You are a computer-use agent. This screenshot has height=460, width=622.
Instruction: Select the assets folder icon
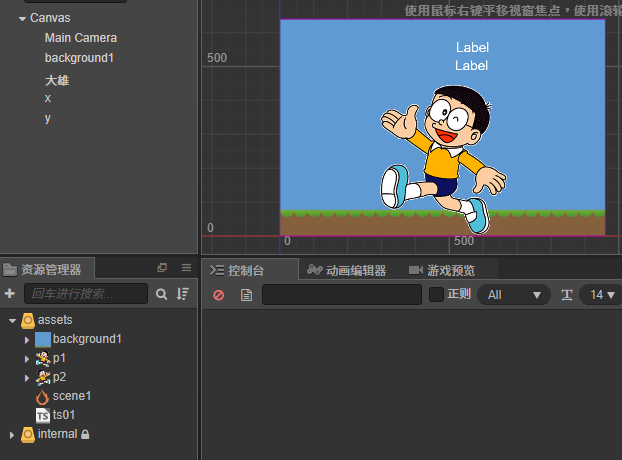tap(28, 320)
